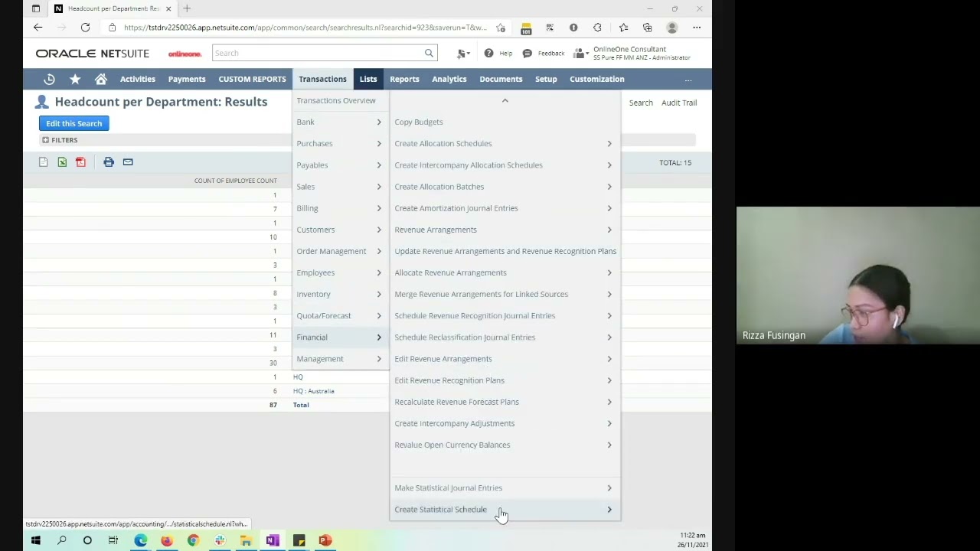Viewport: 980px width, 551px height.
Task: Open overflow ellipsis on navigation bar
Action: pyautogui.click(x=688, y=80)
